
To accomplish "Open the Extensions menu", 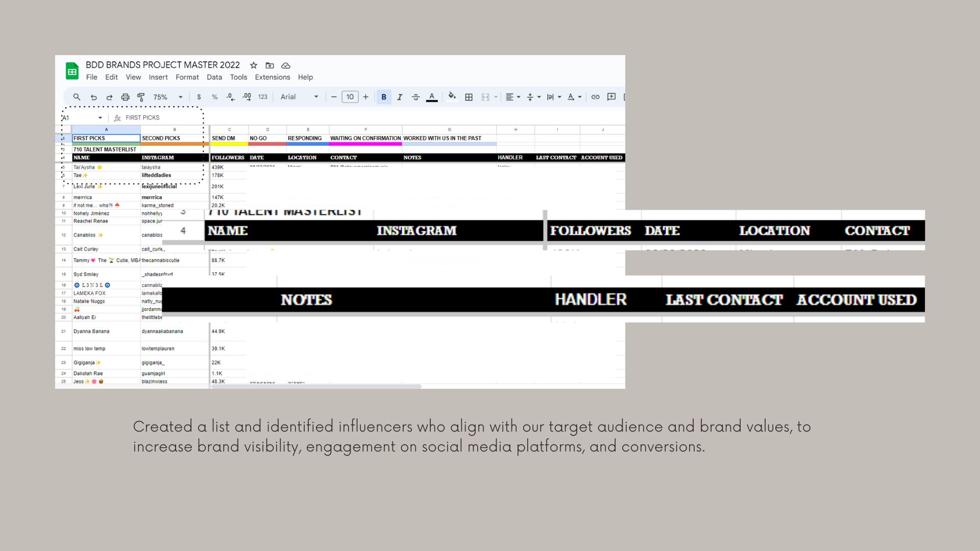I will coord(272,77).
